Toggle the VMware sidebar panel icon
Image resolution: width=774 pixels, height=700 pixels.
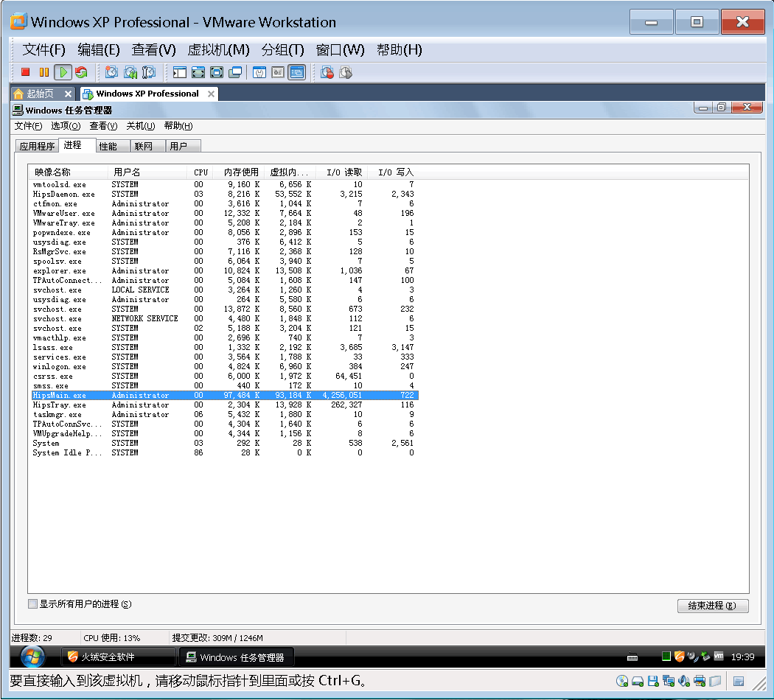[x=180, y=72]
